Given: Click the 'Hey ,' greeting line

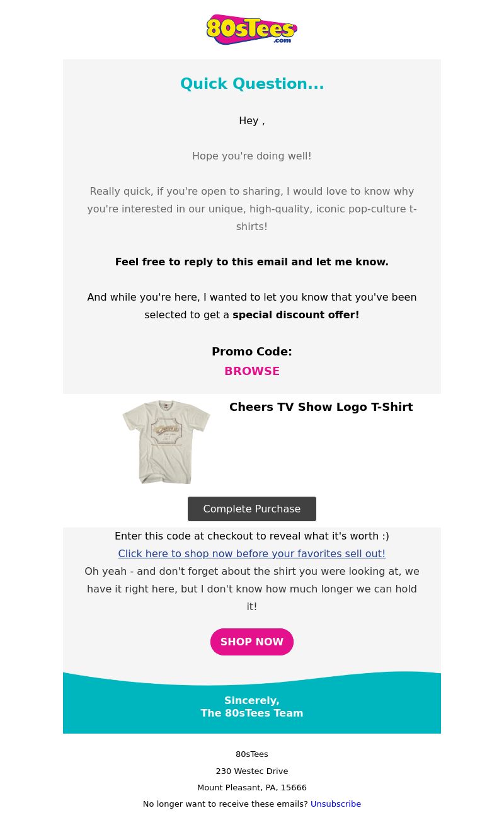Looking at the screenshot, I should click(x=252, y=120).
